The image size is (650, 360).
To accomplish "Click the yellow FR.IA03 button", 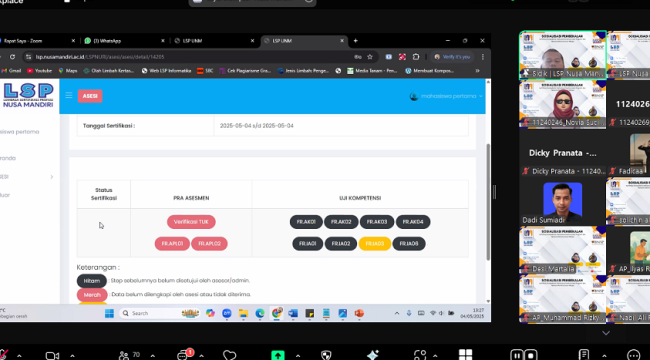I will pos(375,244).
